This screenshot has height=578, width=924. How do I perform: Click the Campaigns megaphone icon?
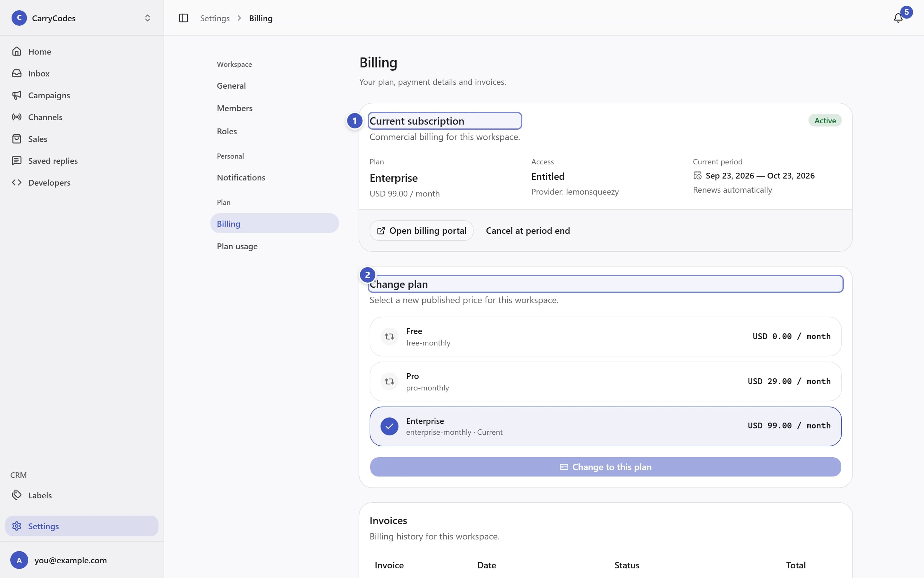[x=16, y=95]
